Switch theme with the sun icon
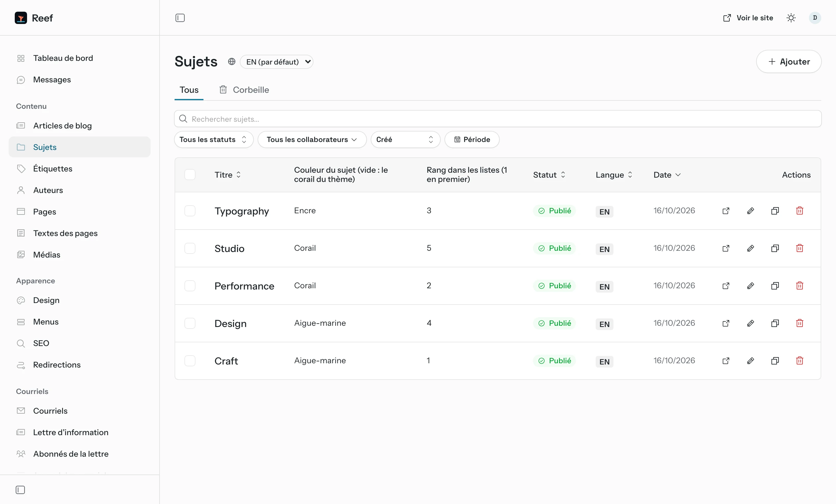 point(791,18)
